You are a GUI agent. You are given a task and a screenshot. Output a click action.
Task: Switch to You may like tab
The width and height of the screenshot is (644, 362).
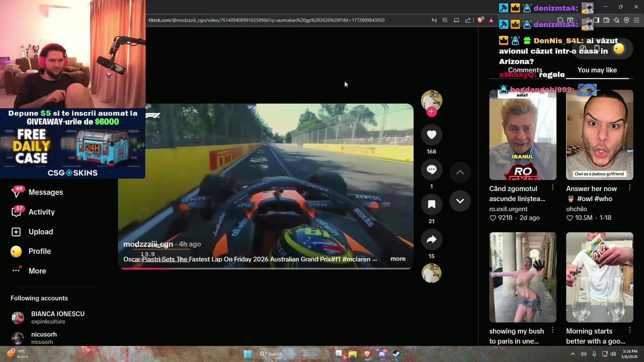tap(597, 70)
